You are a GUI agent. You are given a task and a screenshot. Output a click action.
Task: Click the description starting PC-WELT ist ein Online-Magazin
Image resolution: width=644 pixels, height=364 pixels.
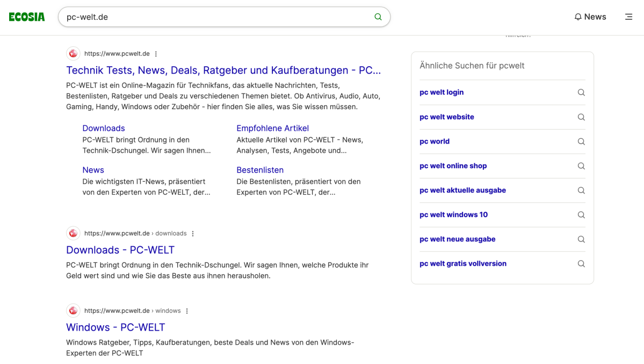click(223, 96)
